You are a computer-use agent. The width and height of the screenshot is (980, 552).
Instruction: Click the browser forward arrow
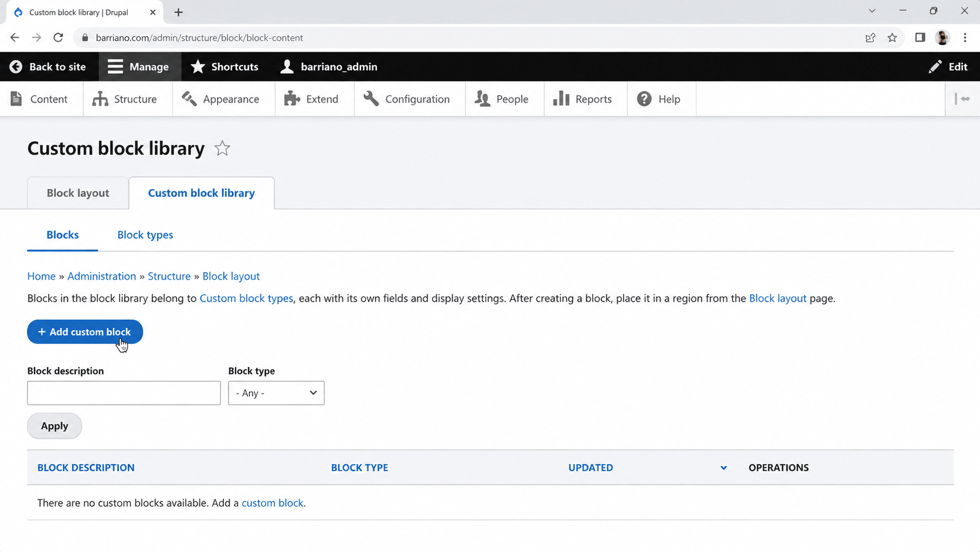pos(36,38)
